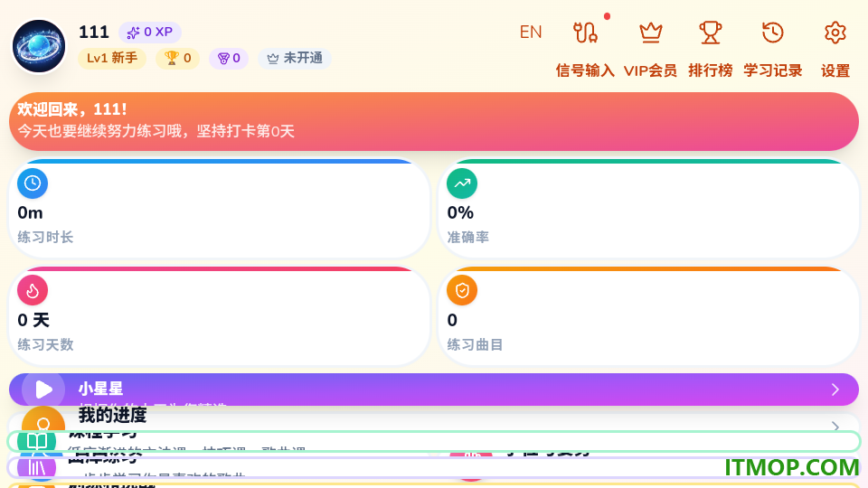Click the purple library song icon
The height and width of the screenshot is (488, 868).
[36, 467]
